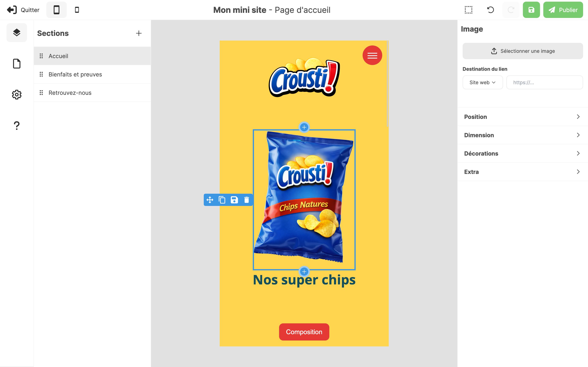Viewport: 588px width, 367px height.
Task: Expand the Décorations panel
Action: (x=522, y=153)
